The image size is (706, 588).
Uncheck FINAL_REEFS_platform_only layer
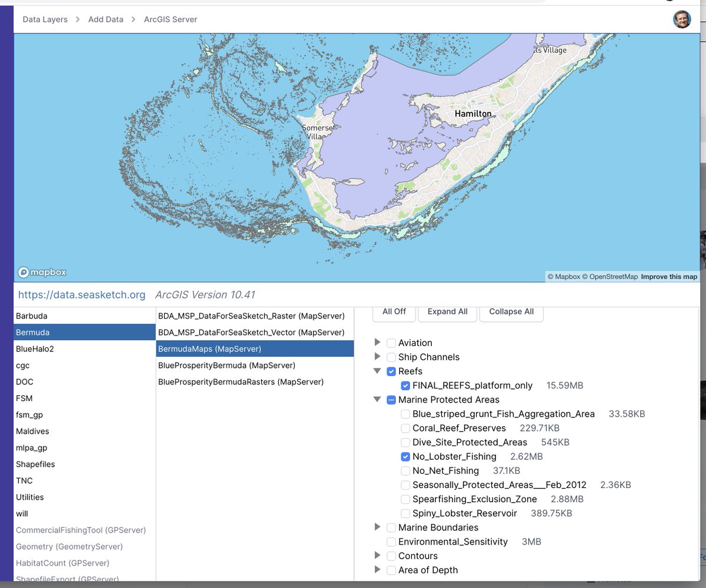(x=405, y=386)
